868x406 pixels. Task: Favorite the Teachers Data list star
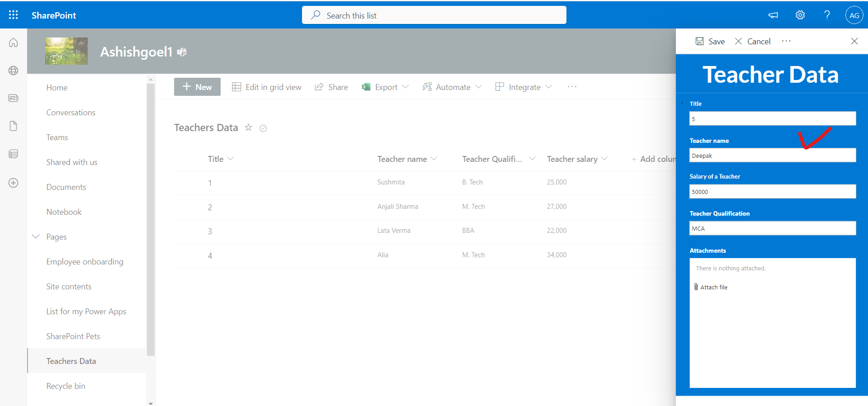[x=248, y=127]
